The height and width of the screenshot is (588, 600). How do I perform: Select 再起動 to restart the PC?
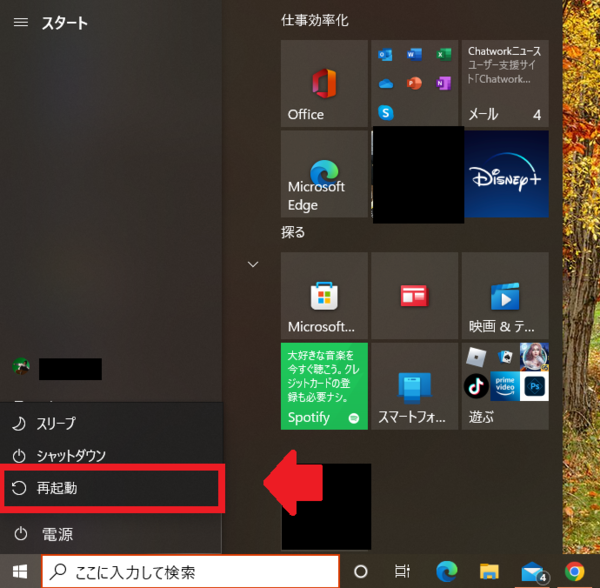pos(111,488)
